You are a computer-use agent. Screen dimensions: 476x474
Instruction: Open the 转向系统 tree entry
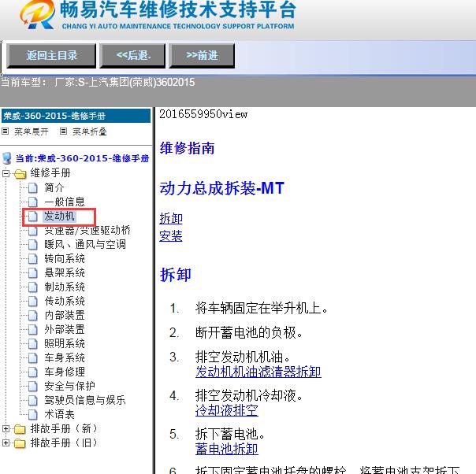pyautogui.click(x=65, y=259)
